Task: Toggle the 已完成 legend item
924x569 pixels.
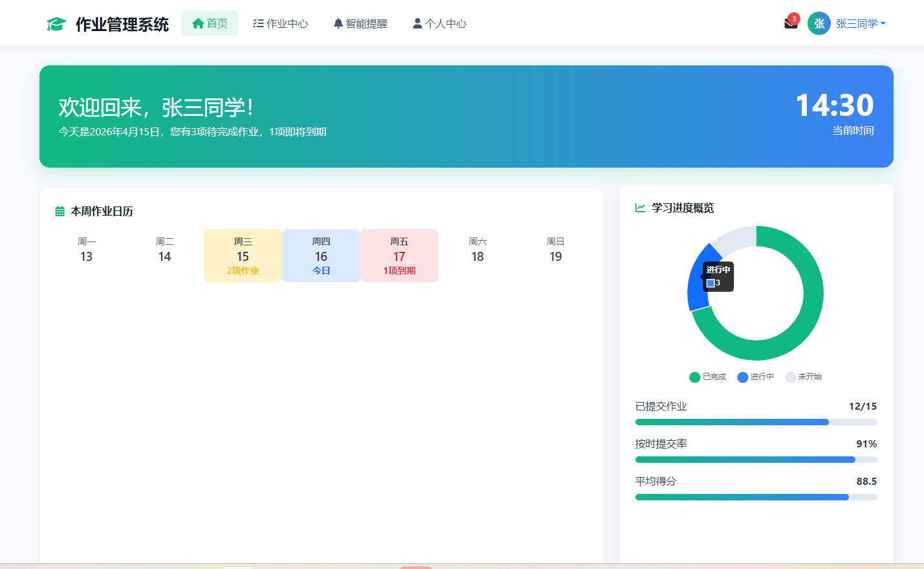Action: [707, 377]
